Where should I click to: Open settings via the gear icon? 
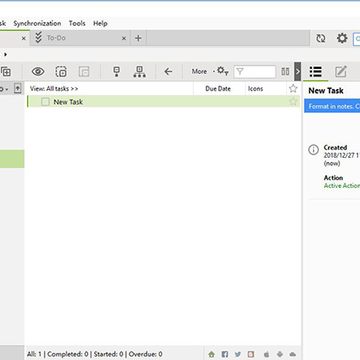click(342, 38)
